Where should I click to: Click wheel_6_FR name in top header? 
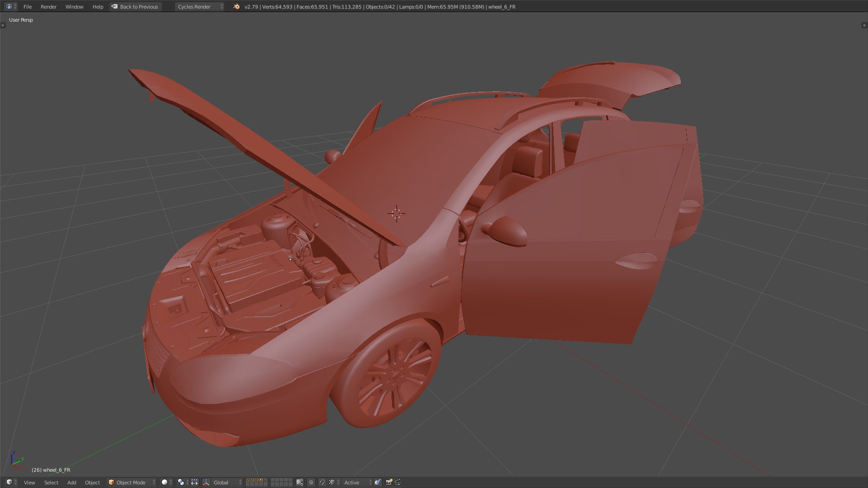click(x=502, y=7)
